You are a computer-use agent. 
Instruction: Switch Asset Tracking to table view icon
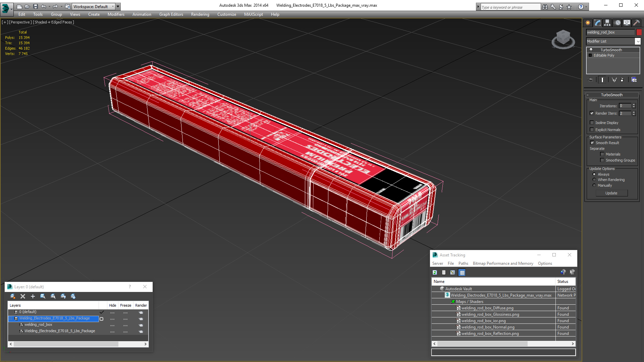[x=462, y=273]
